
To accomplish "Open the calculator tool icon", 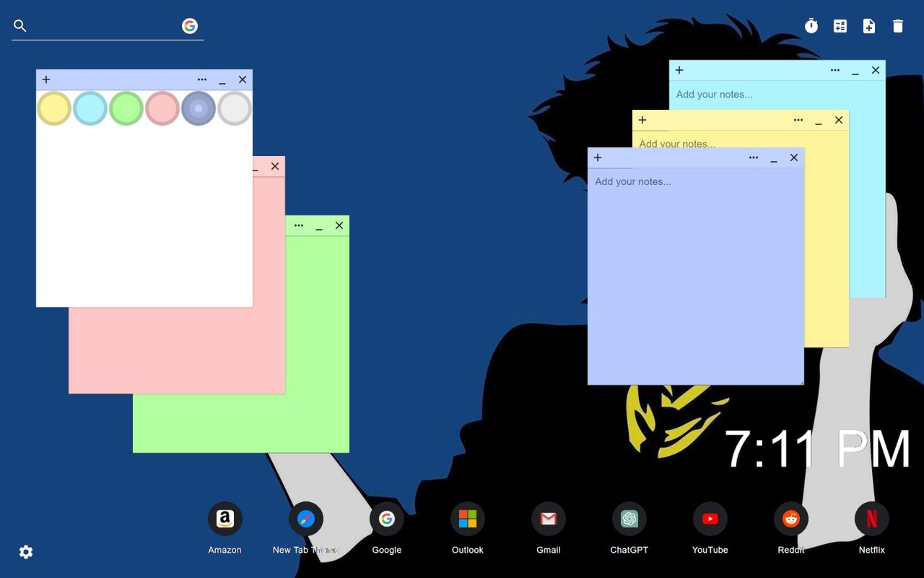I will tap(840, 26).
